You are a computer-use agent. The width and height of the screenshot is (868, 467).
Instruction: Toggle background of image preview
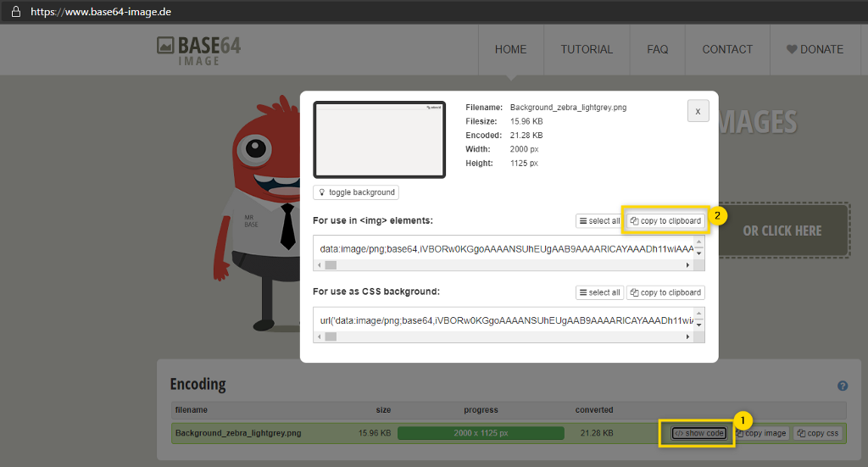(x=356, y=192)
